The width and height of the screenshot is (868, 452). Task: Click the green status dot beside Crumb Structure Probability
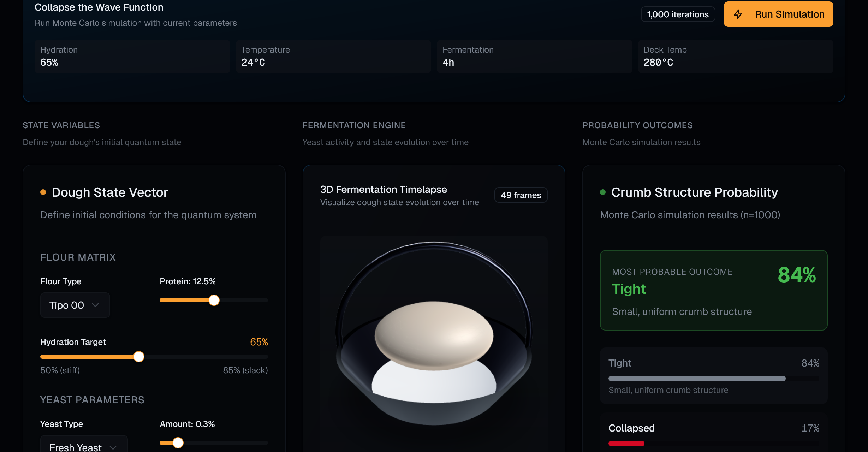pyautogui.click(x=603, y=192)
